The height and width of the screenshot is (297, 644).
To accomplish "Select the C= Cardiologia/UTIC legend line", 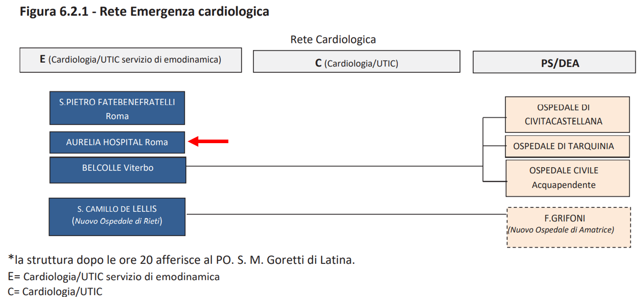I will coord(55,291).
